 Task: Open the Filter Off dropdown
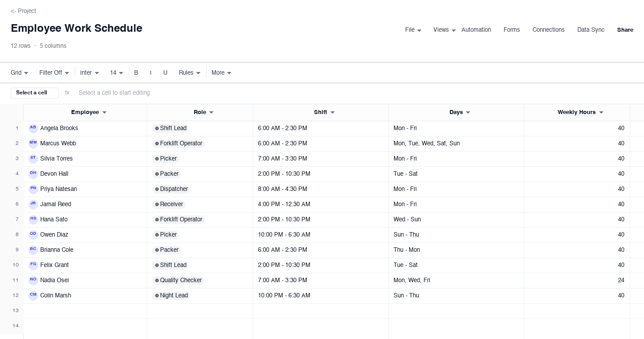[x=54, y=72]
